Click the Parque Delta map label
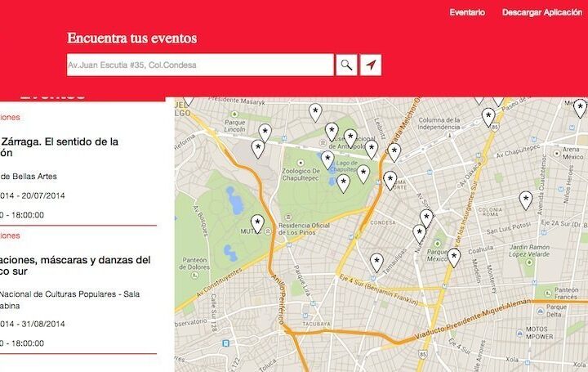The image size is (588, 372). pyautogui.click(x=556, y=310)
